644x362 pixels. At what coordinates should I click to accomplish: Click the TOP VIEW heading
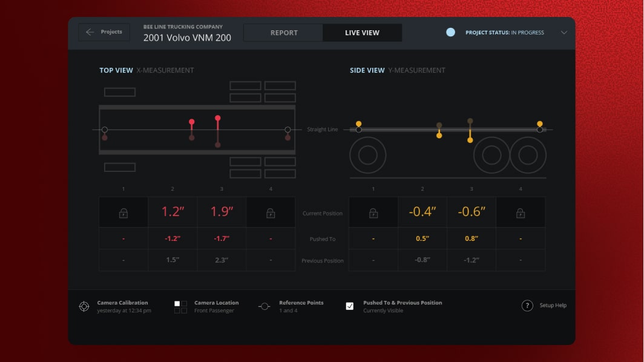(116, 70)
